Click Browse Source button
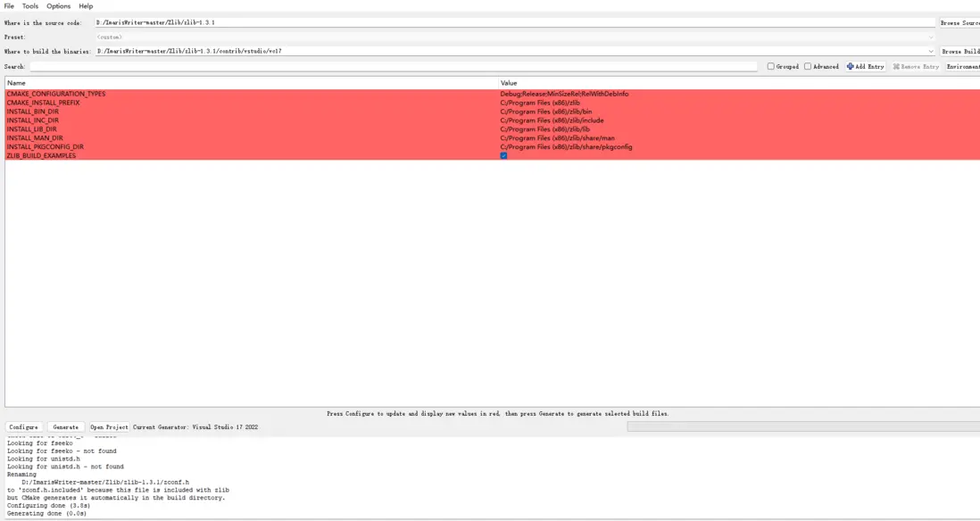The image size is (980, 521). [x=960, y=22]
